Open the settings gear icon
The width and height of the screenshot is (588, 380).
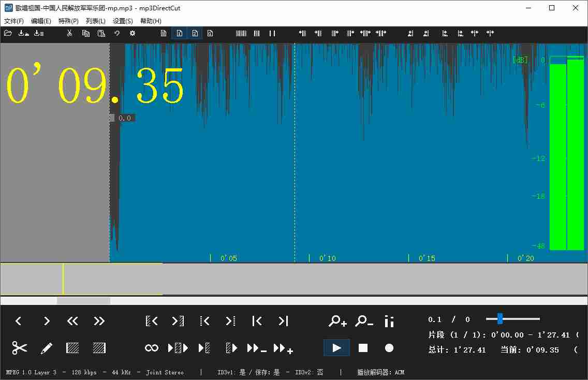coord(132,33)
